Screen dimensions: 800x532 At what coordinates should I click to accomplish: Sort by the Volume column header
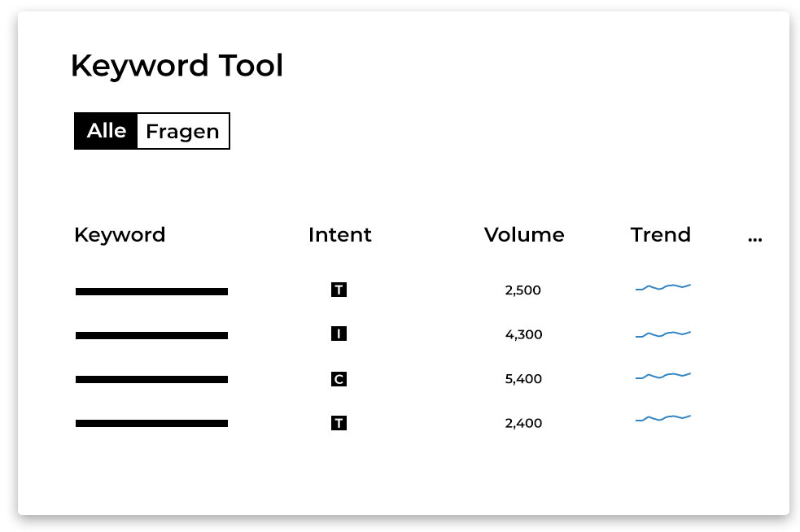pos(524,234)
